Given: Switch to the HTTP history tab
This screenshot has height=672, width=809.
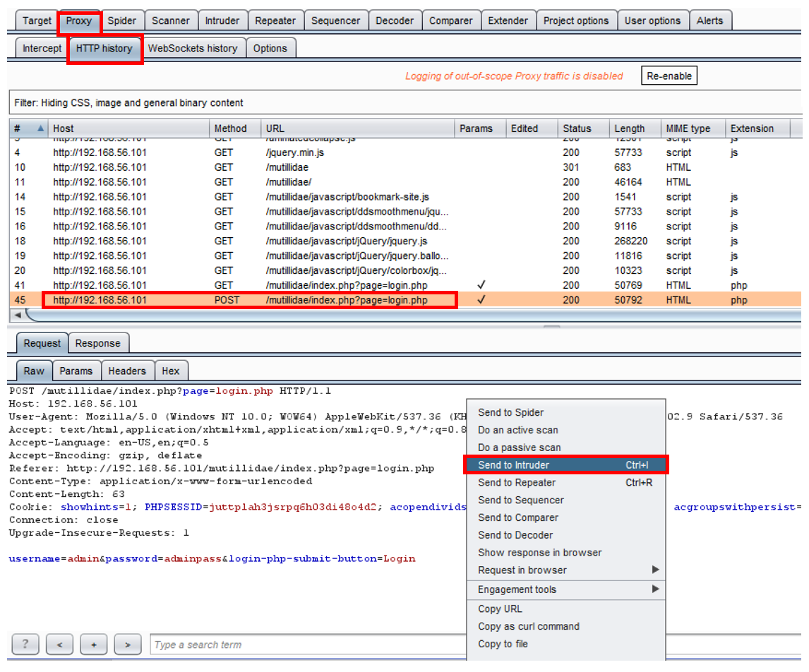Looking at the screenshot, I should (104, 49).
